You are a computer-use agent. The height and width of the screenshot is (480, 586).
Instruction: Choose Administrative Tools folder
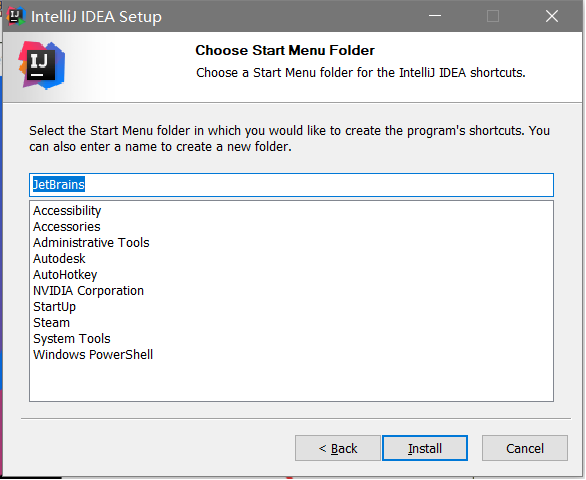(91, 243)
